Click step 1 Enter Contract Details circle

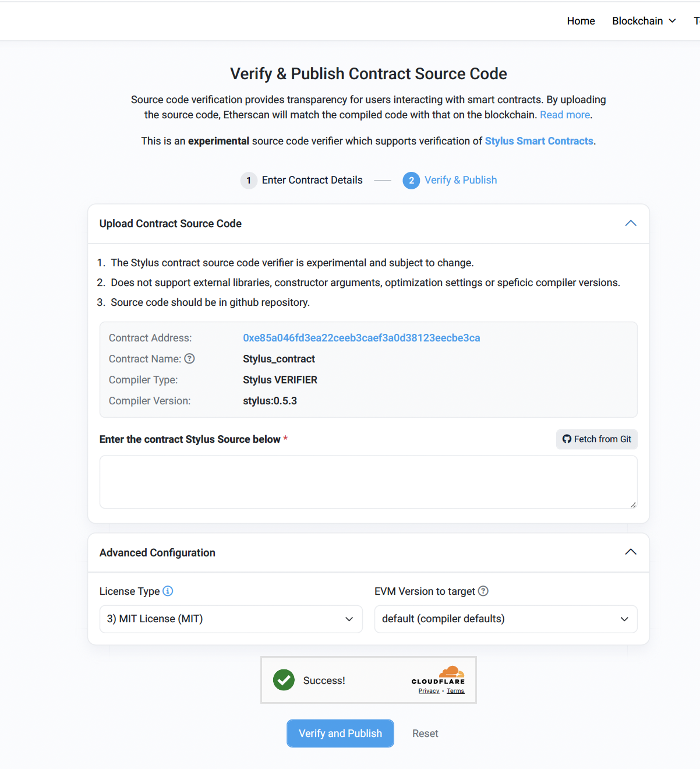(x=249, y=181)
